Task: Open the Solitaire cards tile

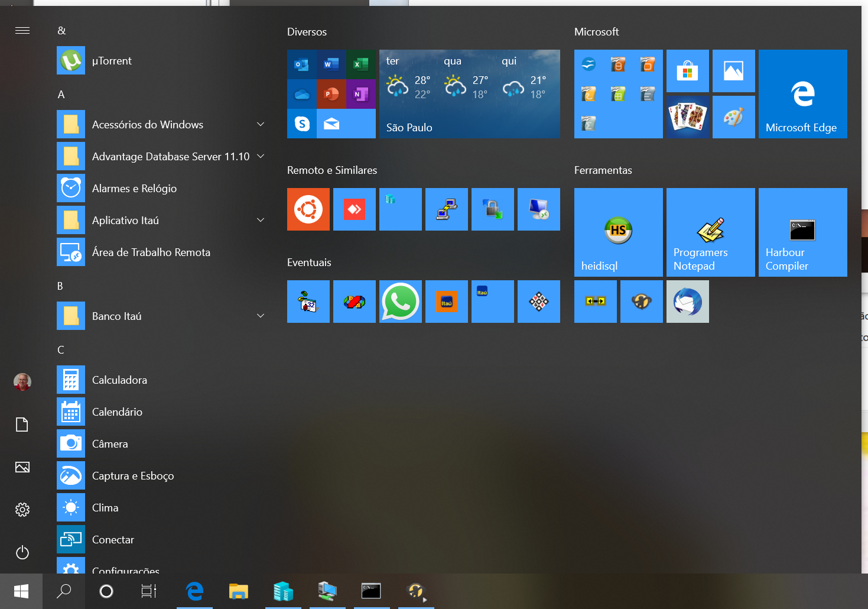Action: click(687, 117)
